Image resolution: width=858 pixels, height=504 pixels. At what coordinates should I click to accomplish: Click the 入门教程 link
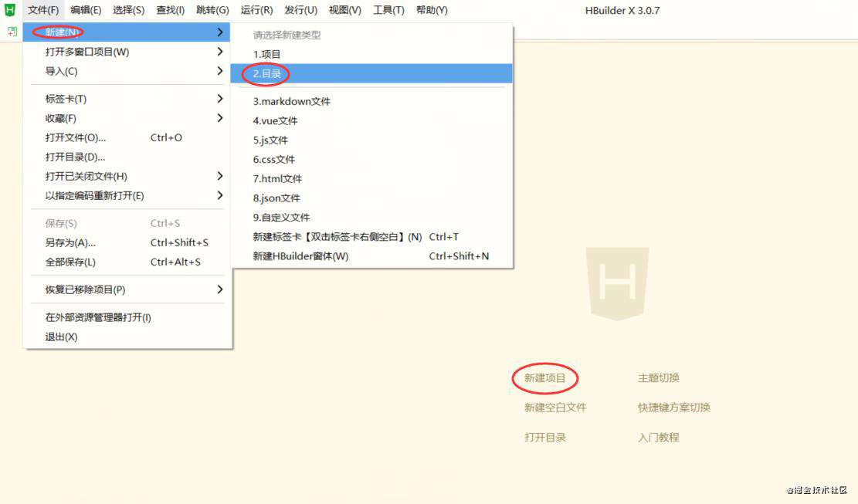[x=658, y=438]
